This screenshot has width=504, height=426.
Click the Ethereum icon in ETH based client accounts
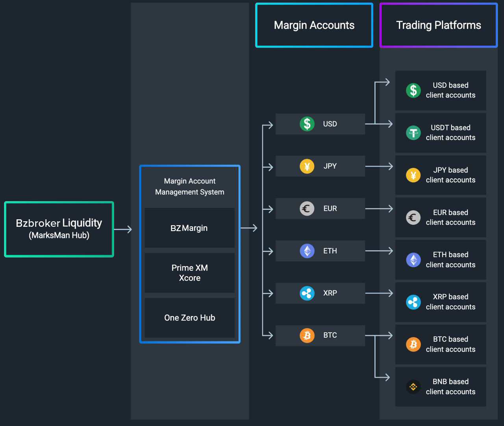pyautogui.click(x=413, y=260)
